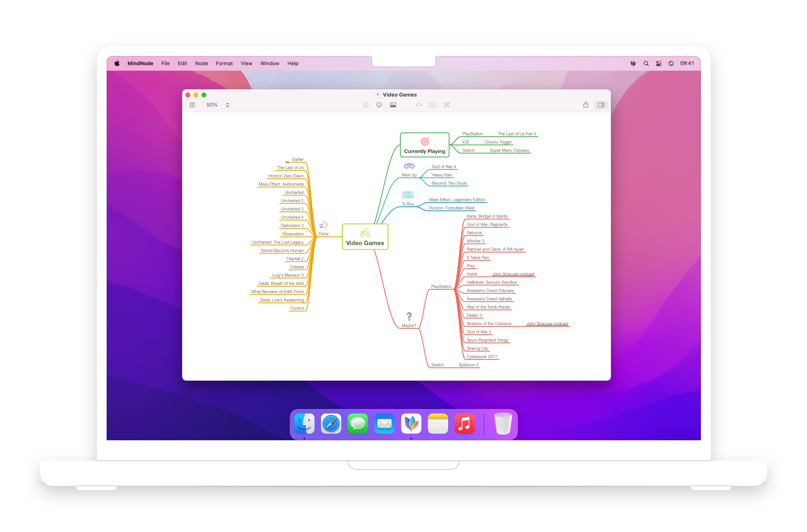Select the Heavy Rain node
Screen dimensions: 807x532
442,175
